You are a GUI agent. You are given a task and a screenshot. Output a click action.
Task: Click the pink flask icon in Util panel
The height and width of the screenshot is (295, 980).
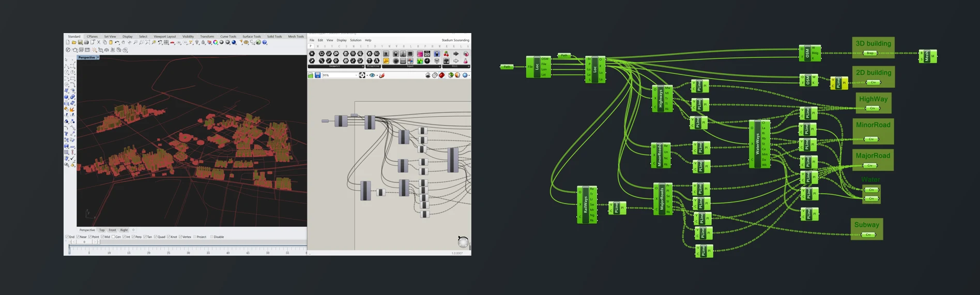465,61
